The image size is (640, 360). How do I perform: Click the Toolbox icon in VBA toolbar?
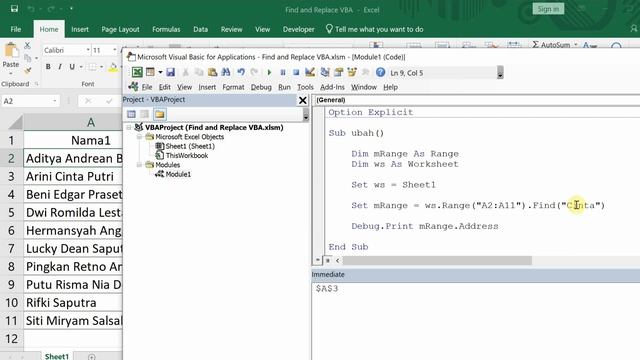[365, 72]
